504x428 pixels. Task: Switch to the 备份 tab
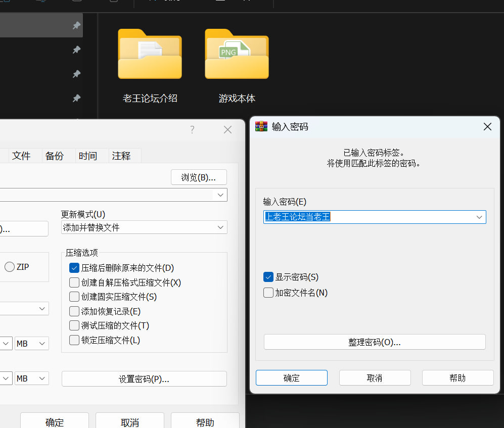click(55, 156)
